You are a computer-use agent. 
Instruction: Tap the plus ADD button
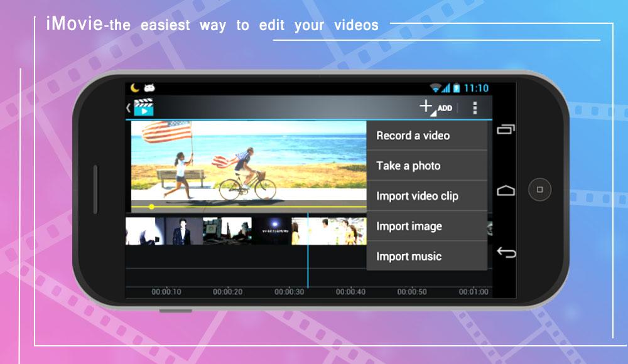pos(436,108)
